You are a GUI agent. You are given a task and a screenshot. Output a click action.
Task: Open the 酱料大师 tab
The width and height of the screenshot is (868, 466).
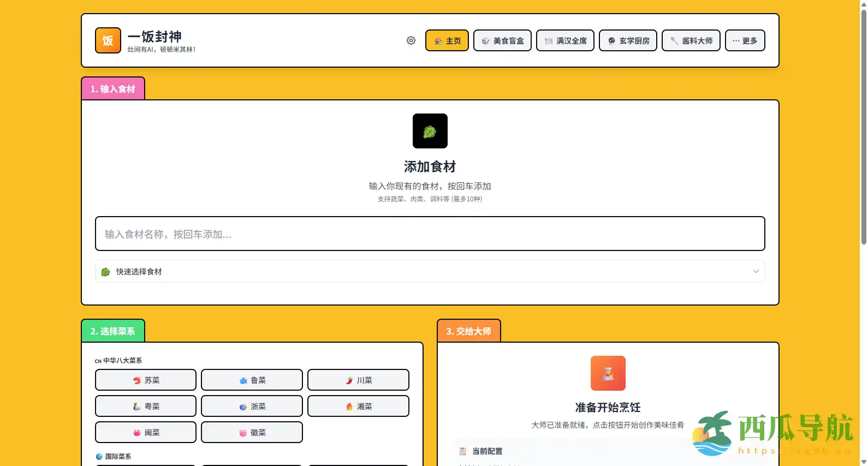point(691,41)
